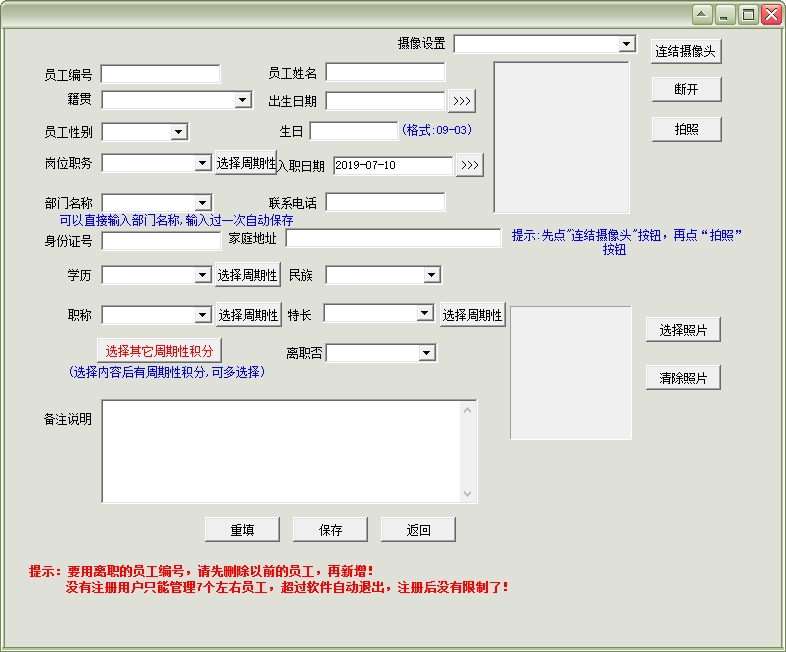This screenshot has height=652, width=786.
Task: Click the blue camera hint 先点"连结摄像头"按钮
Action: 626,242
